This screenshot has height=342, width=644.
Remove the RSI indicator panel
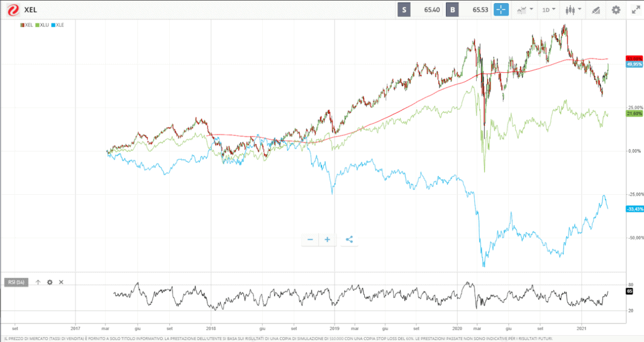coord(61,282)
